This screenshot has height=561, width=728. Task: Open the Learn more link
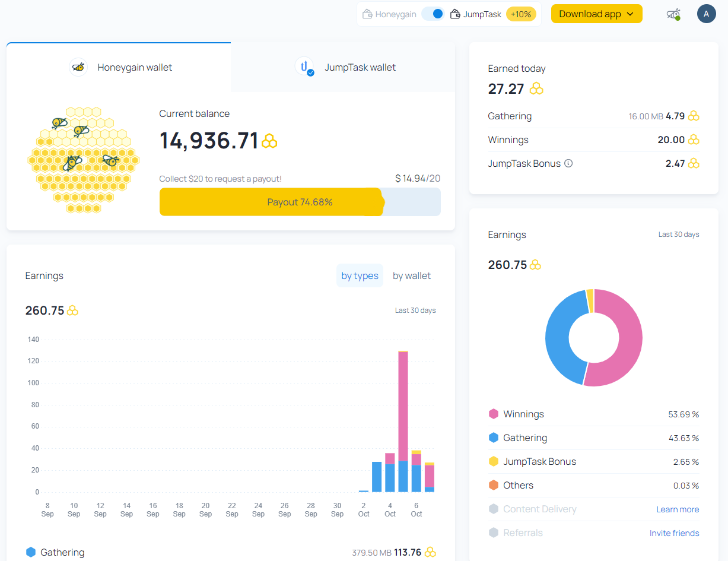tap(678, 509)
